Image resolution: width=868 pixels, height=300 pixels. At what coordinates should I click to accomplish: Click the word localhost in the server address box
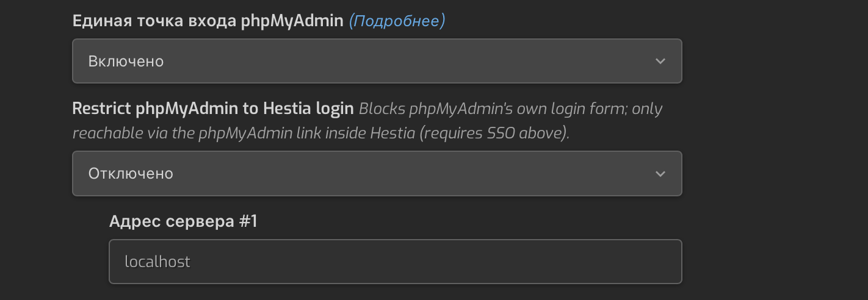[157, 262]
